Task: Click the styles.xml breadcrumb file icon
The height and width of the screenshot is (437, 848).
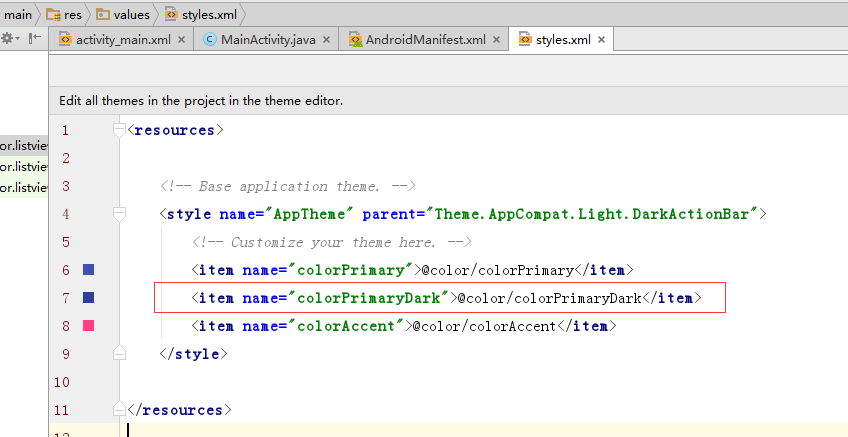Action: pyautogui.click(x=171, y=14)
